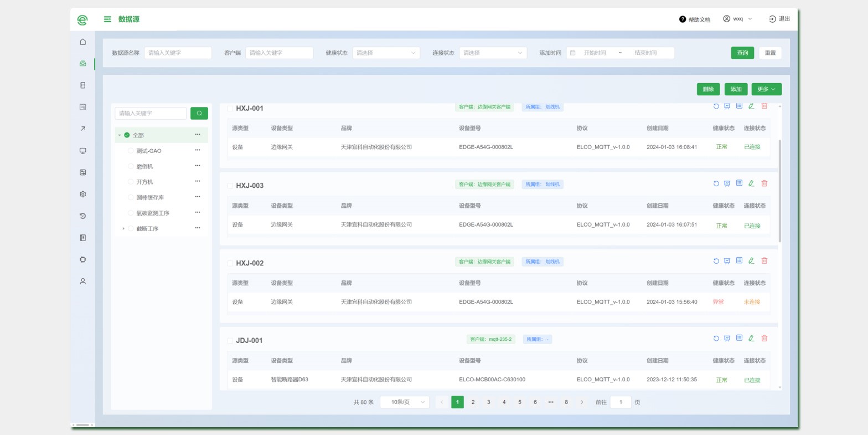The image size is (868, 435).
Task: Refresh the HXJ-003 data source
Action: point(716,183)
